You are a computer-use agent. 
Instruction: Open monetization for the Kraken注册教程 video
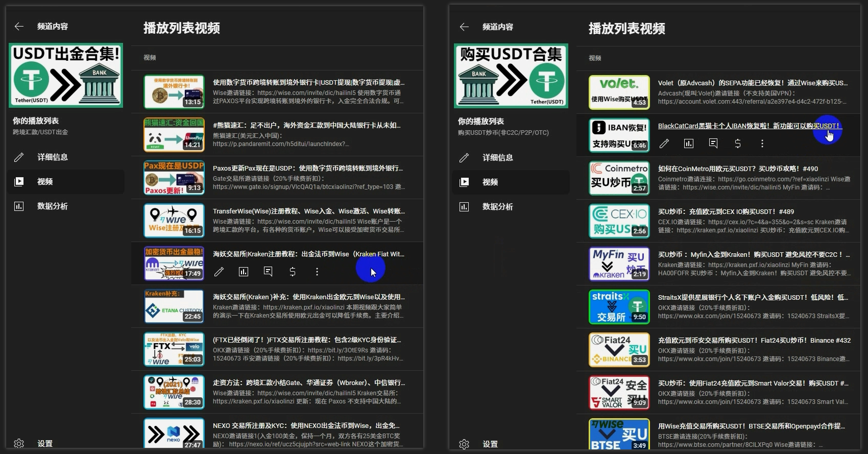[x=293, y=272]
